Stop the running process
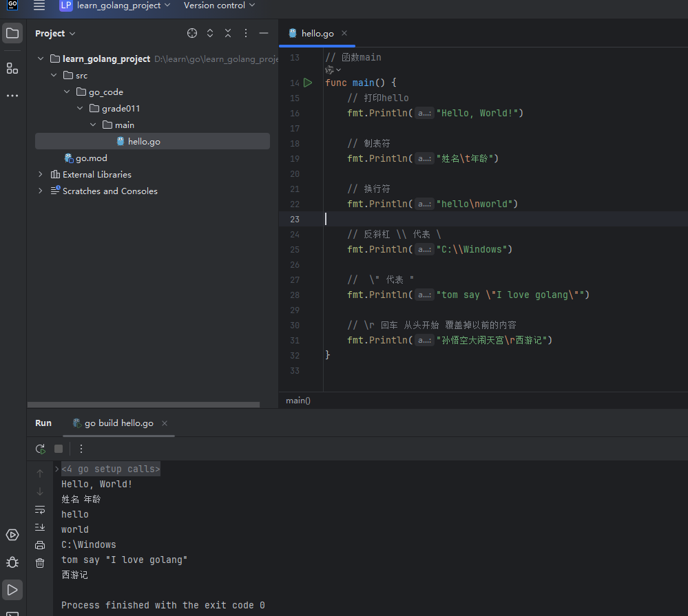This screenshot has height=616, width=688. coord(59,449)
